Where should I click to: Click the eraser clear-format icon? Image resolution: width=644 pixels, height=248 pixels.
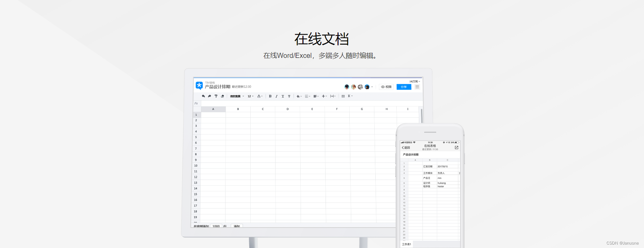click(x=222, y=96)
